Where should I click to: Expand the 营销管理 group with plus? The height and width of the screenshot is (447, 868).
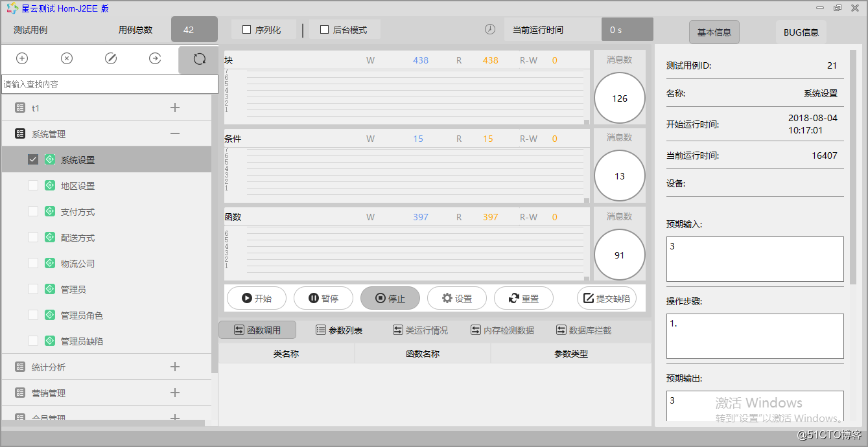(175, 393)
